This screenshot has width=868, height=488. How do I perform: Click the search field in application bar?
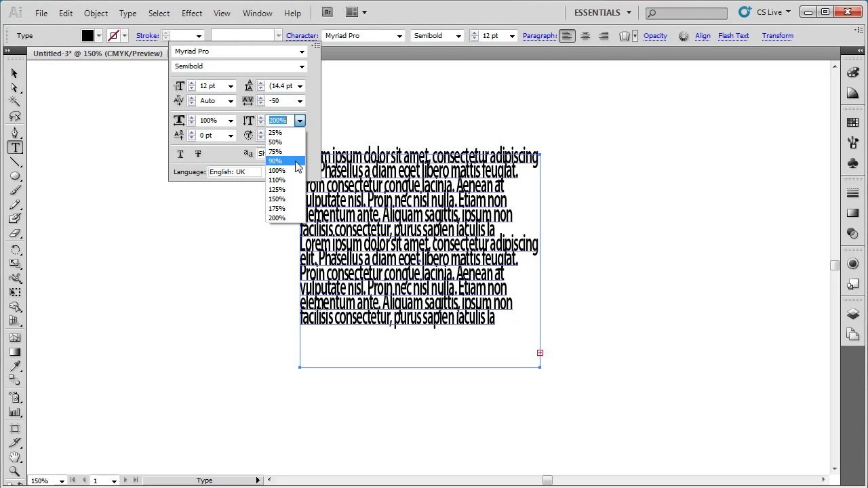[x=686, y=12]
